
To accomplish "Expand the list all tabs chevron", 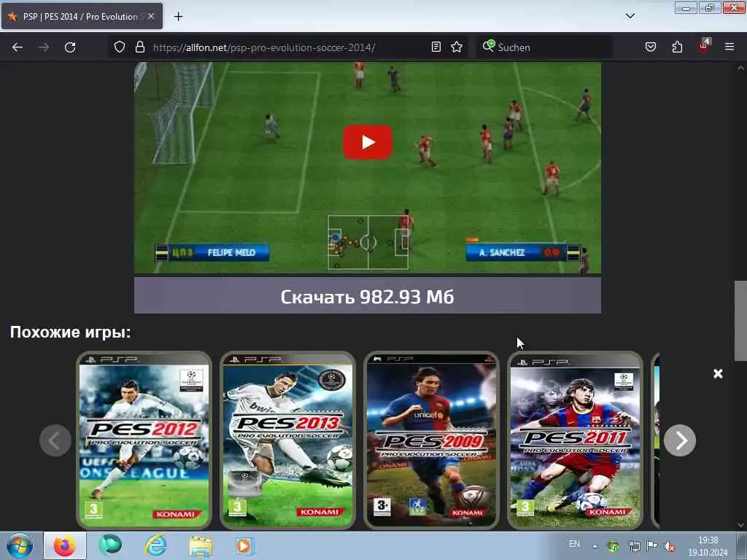I will 630,16.
